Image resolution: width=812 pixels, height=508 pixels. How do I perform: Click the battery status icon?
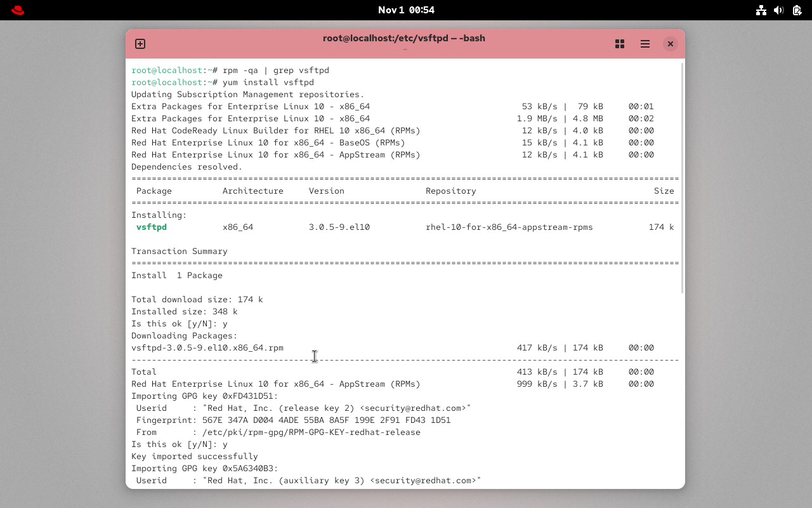click(797, 10)
